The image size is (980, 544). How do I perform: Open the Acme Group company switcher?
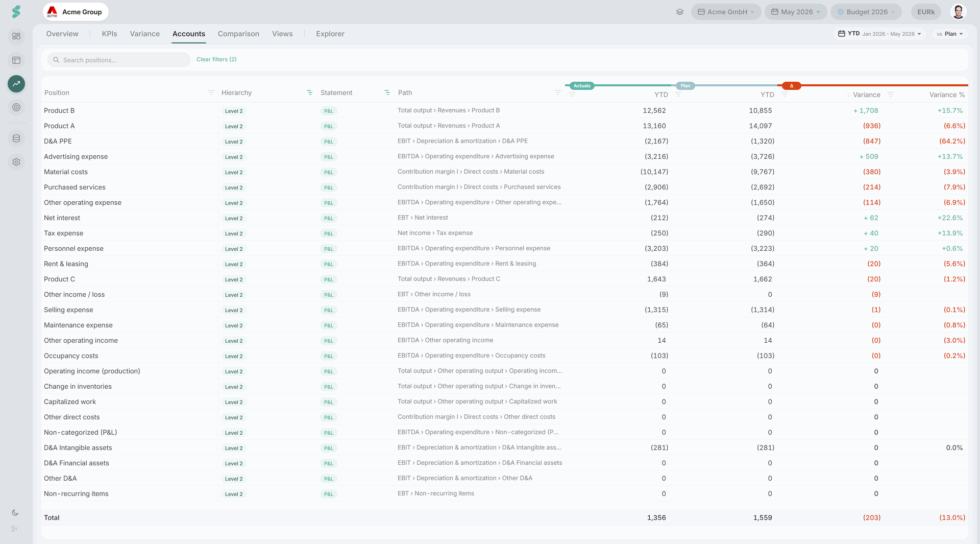point(76,12)
